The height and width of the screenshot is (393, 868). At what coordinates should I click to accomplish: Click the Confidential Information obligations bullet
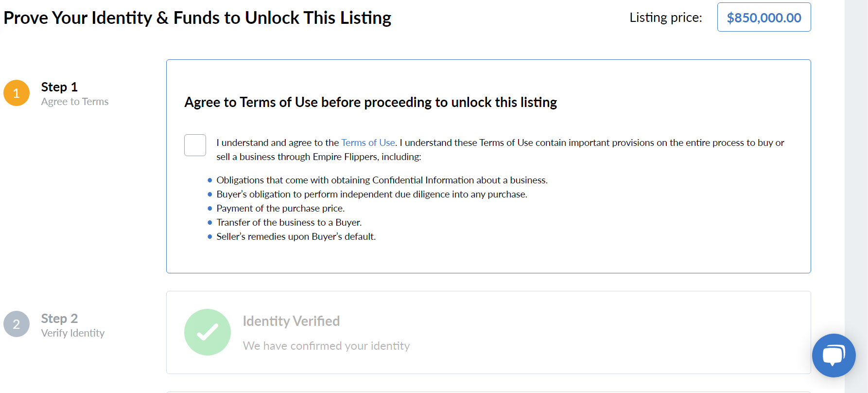382,180
